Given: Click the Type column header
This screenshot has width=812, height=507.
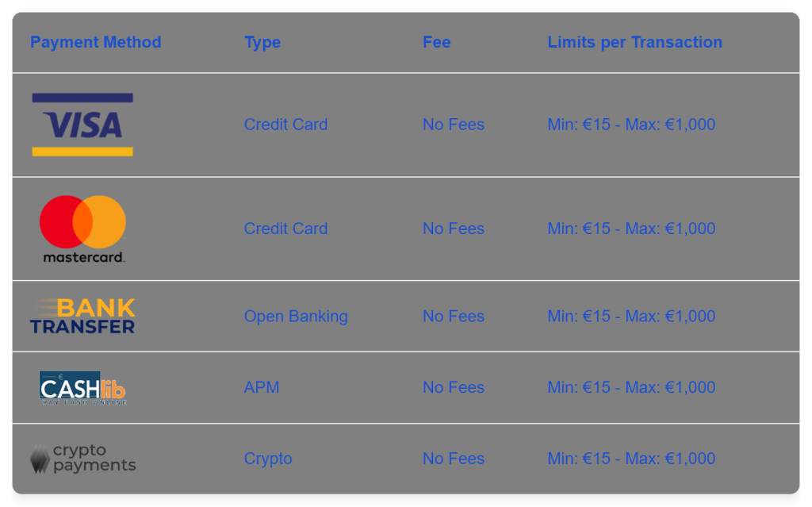Looking at the screenshot, I should pos(262,42).
